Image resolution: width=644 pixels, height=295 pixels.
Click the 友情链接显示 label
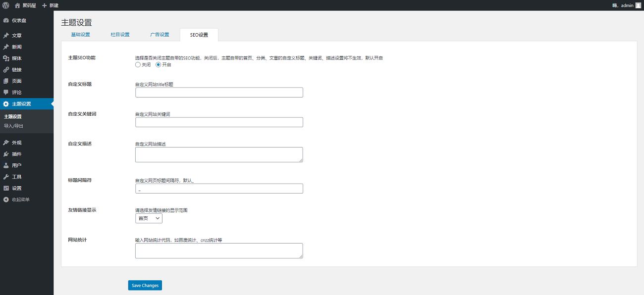(82, 210)
